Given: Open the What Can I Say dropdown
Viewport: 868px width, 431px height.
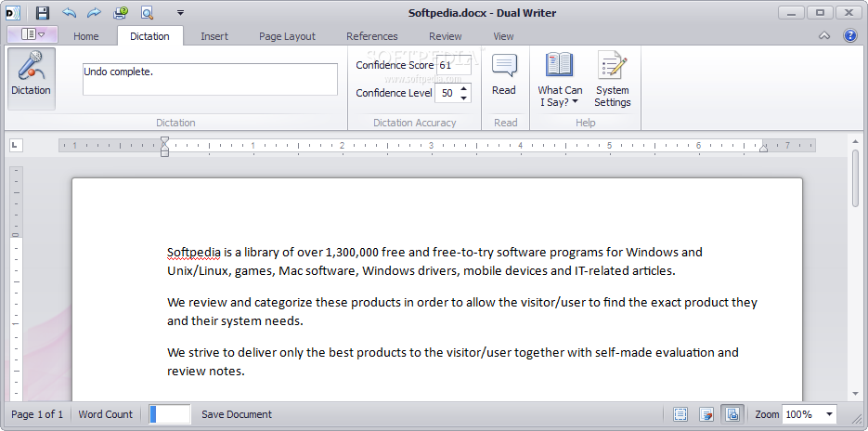Looking at the screenshot, I should [560, 79].
